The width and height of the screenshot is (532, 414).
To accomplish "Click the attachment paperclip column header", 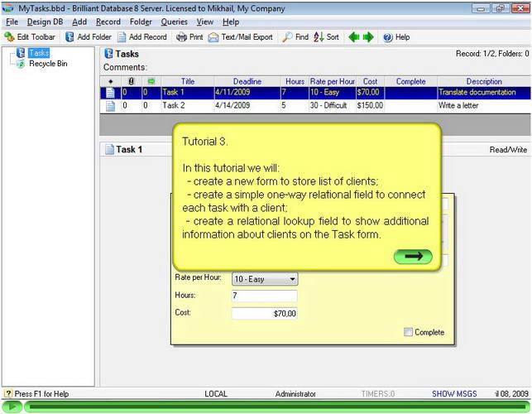I will 132,81.
